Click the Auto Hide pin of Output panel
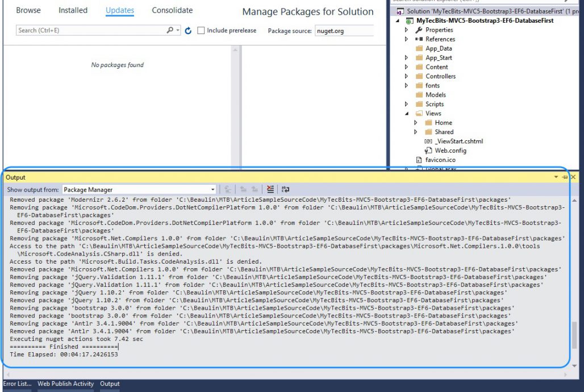Image resolution: width=584 pixels, height=392 pixels. coord(565,177)
